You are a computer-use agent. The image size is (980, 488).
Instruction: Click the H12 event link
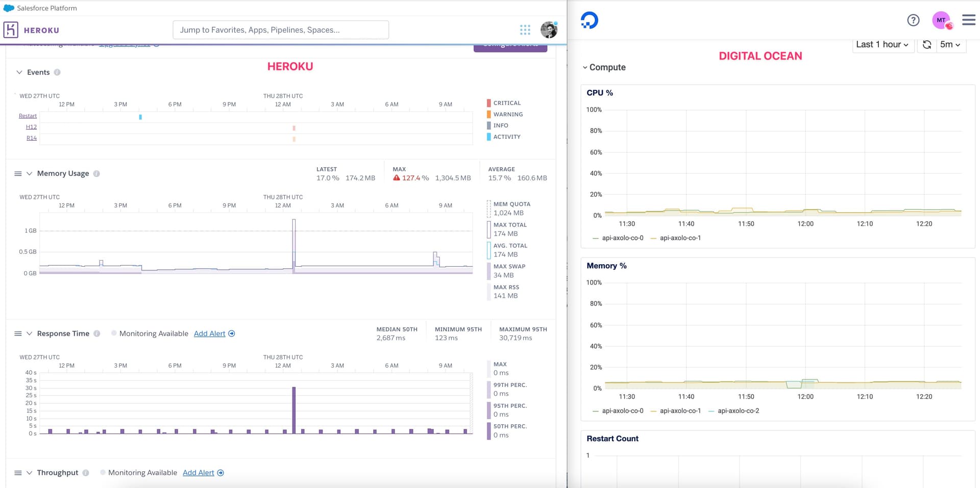(x=32, y=127)
